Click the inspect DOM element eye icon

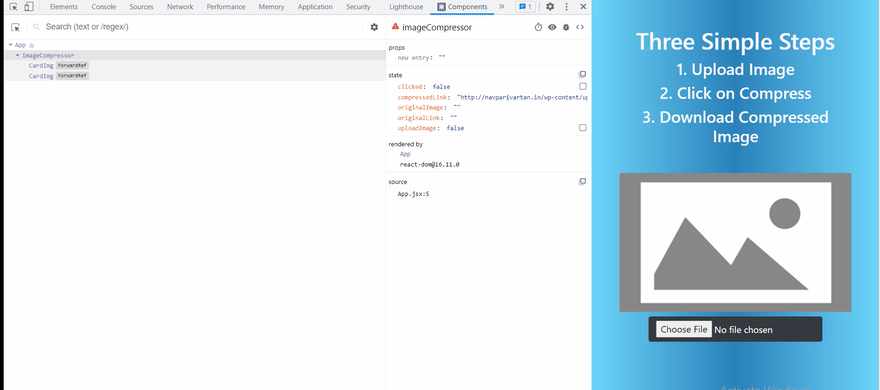click(x=552, y=27)
